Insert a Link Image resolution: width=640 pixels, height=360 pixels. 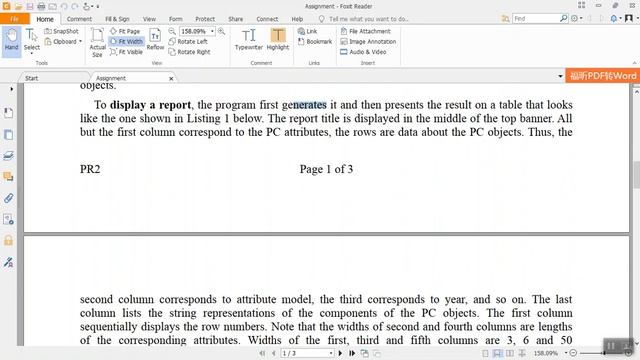[x=307, y=31]
